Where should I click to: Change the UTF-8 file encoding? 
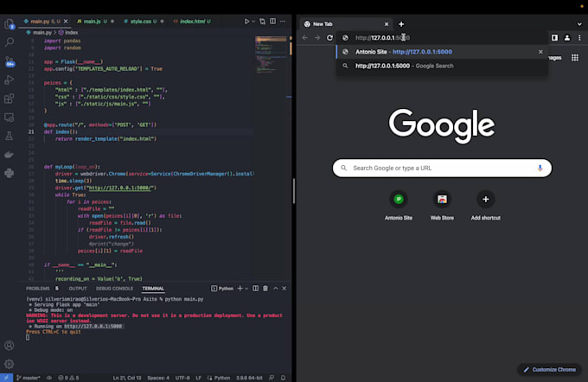click(182, 378)
